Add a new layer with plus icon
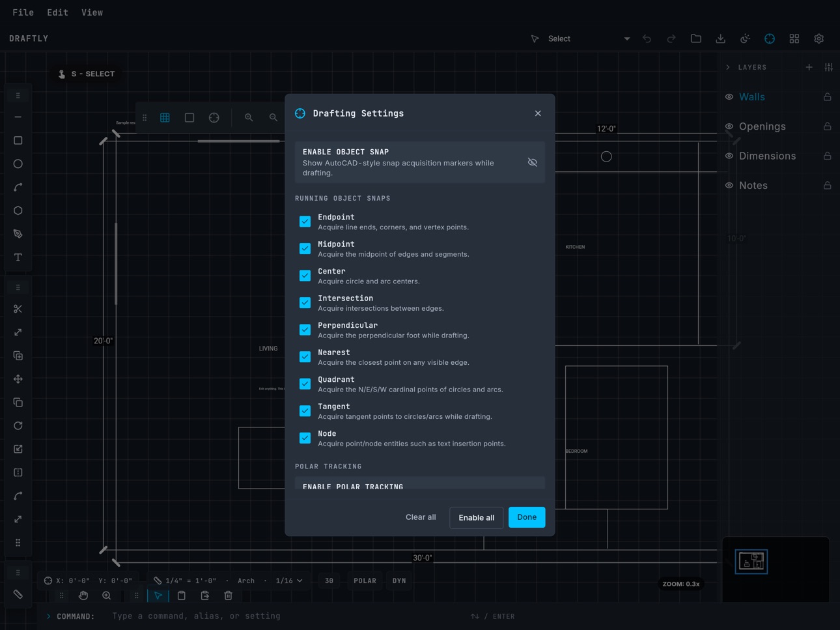 (x=809, y=67)
